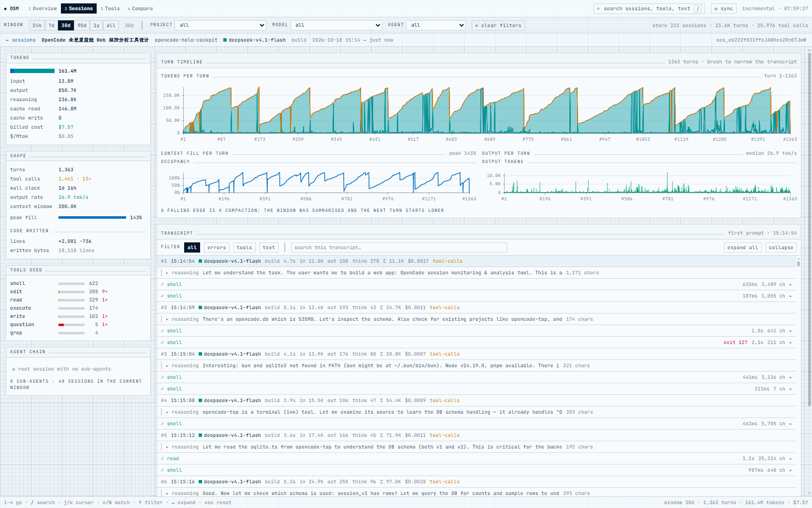Toggle the errors transcript filter
The width and height of the screenshot is (812, 508).
point(217,248)
